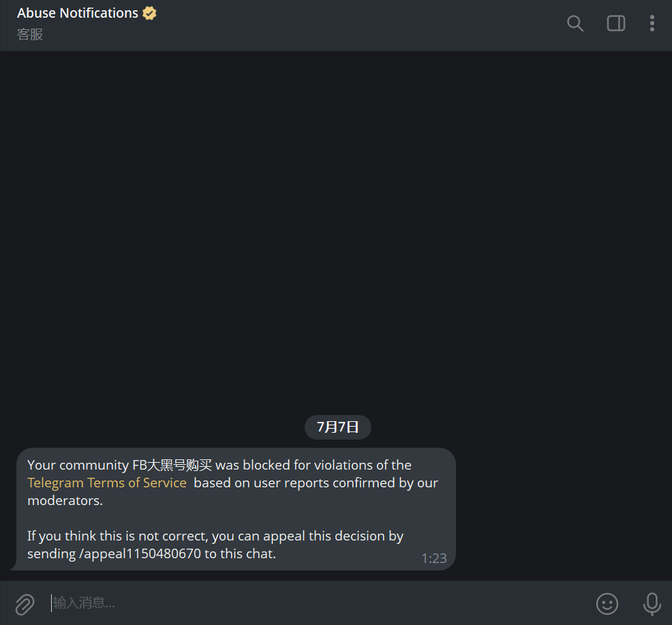Click the microphone voice message icon
Viewport: 672px width, 625px height.
(x=652, y=604)
